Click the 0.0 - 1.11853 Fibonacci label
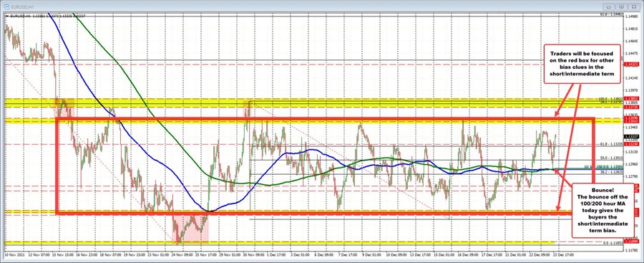The image size is (644, 263). coord(612,243)
